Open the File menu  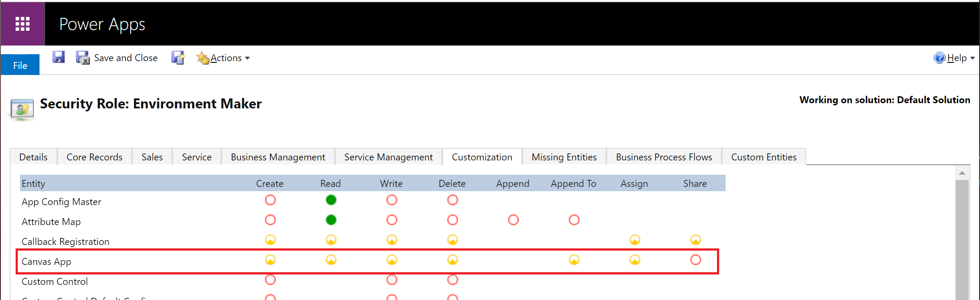click(x=20, y=65)
